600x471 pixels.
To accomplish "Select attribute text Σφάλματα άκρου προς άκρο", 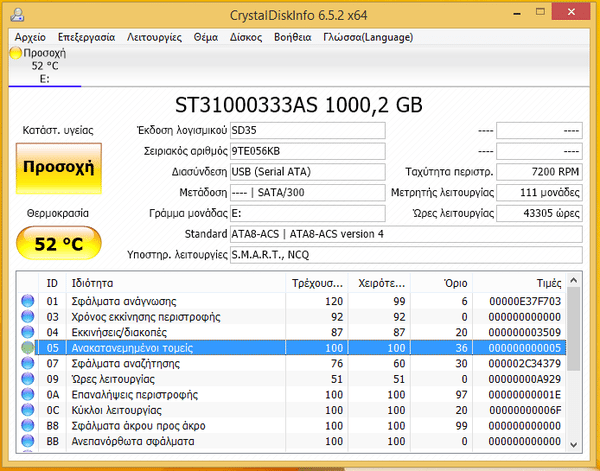I will 139,426.
